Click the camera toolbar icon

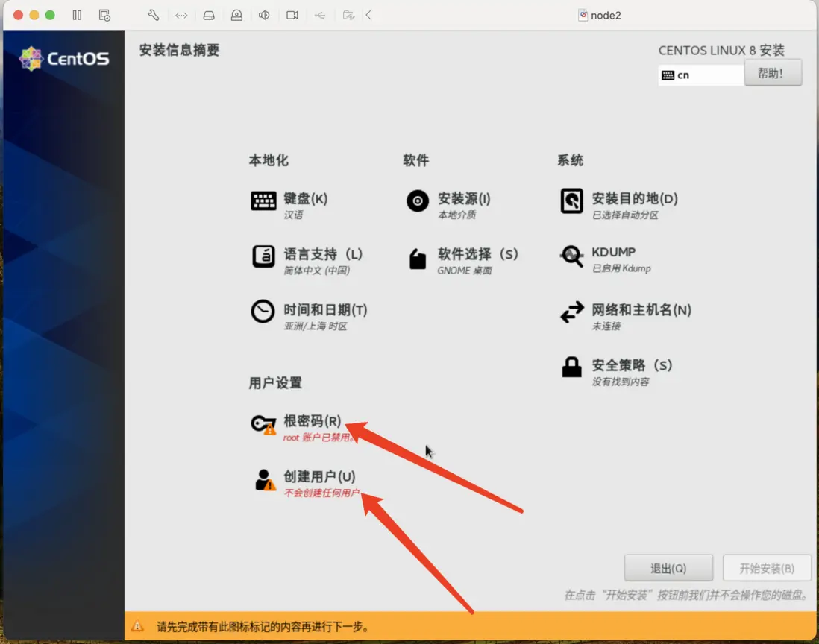[x=292, y=15]
